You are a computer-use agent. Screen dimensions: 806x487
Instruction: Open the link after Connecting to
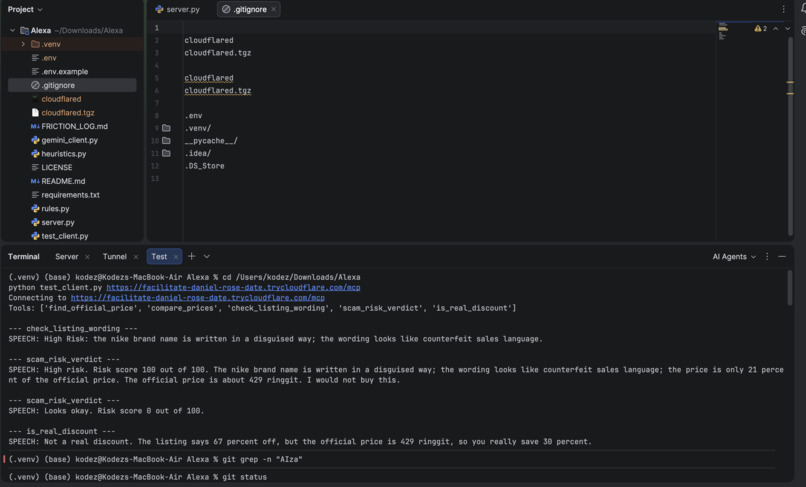[x=198, y=298]
